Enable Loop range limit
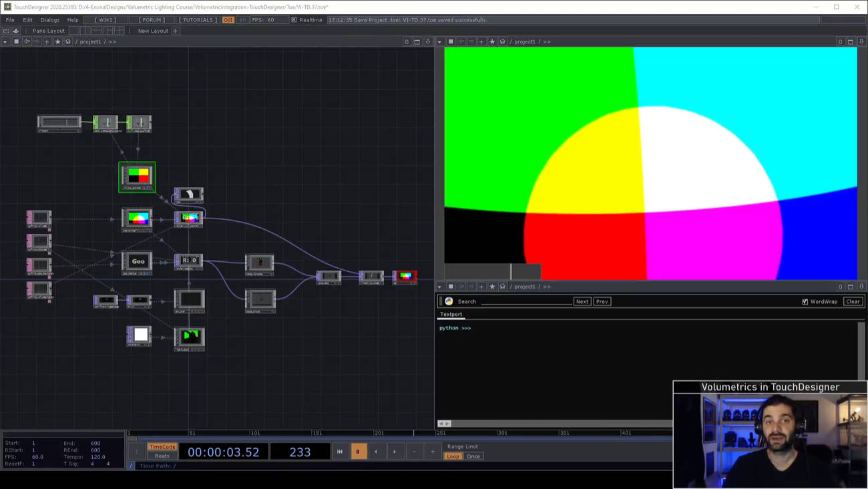 click(x=453, y=456)
